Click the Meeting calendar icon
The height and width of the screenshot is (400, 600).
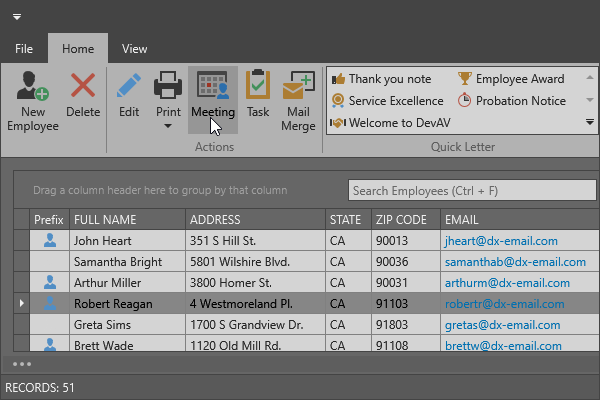click(x=213, y=85)
